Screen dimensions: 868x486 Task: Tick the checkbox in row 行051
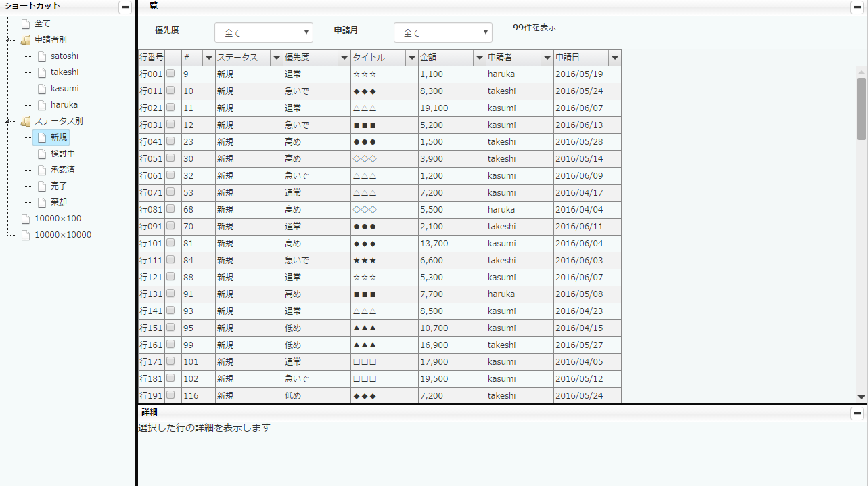[171, 158]
